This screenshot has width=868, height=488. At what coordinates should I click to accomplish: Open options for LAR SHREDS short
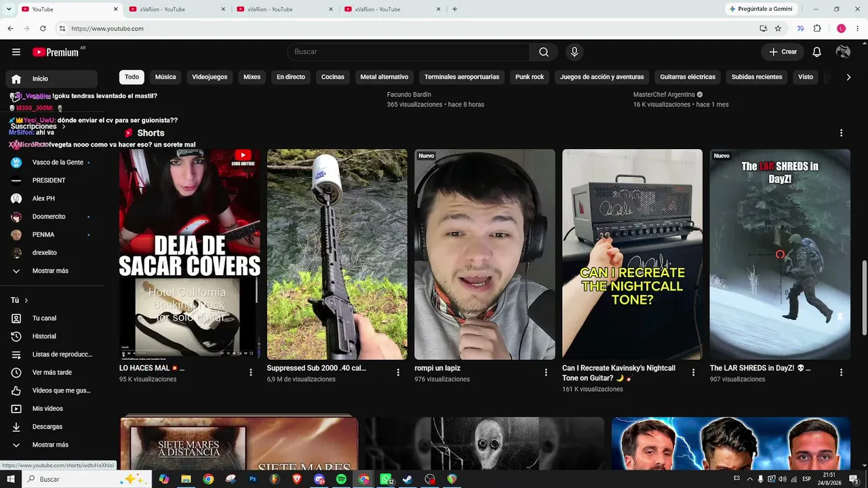pyautogui.click(x=841, y=372)
